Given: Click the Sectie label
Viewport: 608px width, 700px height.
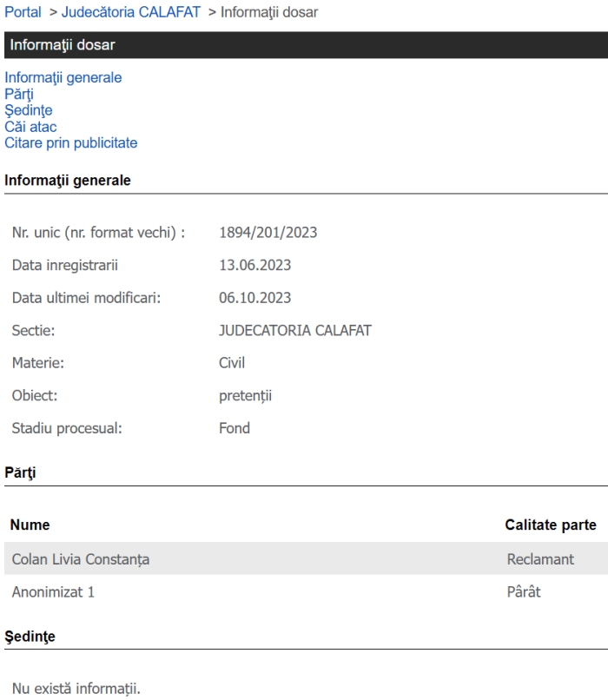Looking at the screenshot, I should coord(33,330).
